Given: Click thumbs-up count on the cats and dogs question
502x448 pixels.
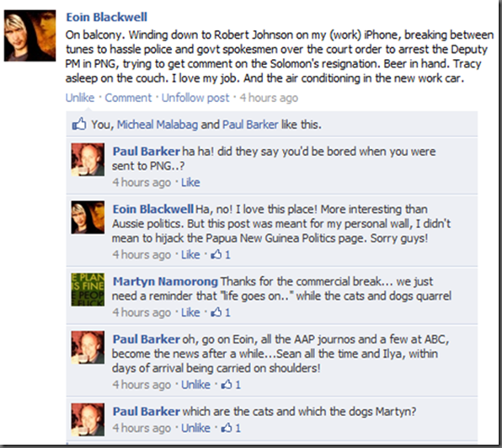Looking at the screenshot, I should tap(231, 428).
